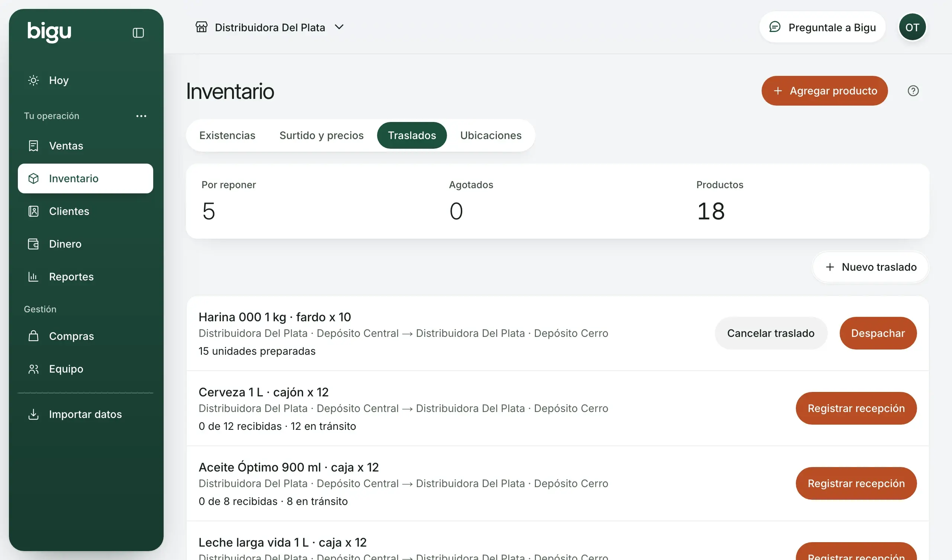Click the Por reponer value 5
Image resolution: width=952 pixels, height=560 pixels.
point(209,211)
